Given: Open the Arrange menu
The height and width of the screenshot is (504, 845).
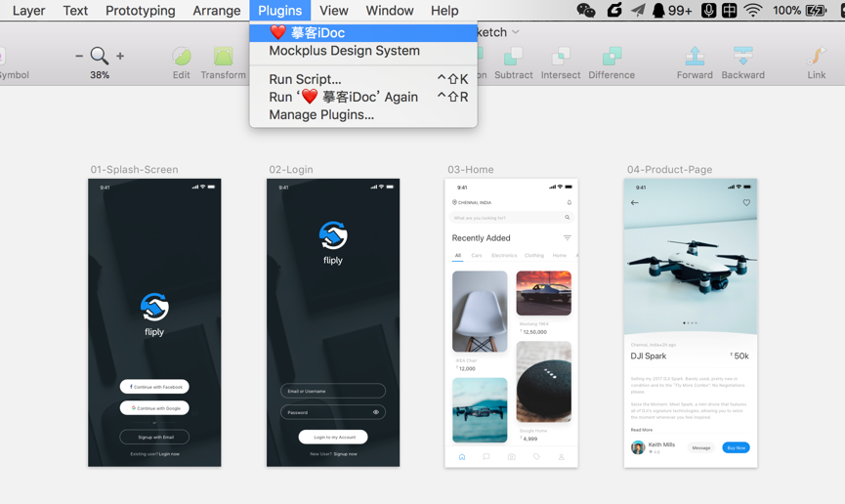Looking at the screenshot, I should pyautogui.click(x=217, y=10).
